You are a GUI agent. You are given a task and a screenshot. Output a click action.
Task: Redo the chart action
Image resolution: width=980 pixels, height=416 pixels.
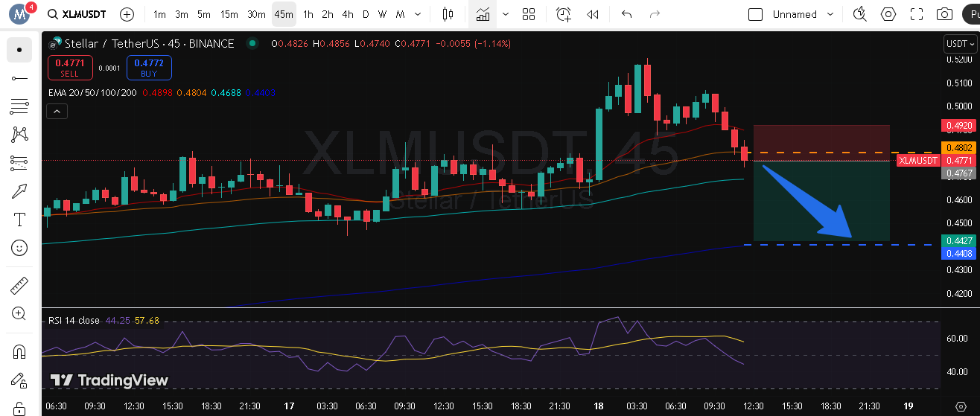coord(655,14)
